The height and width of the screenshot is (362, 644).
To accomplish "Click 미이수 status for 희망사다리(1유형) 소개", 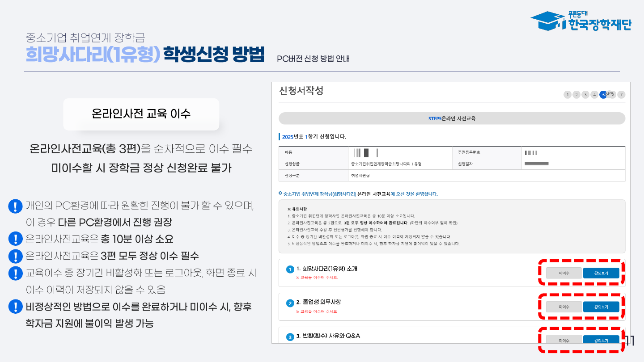I will [564, 273].
